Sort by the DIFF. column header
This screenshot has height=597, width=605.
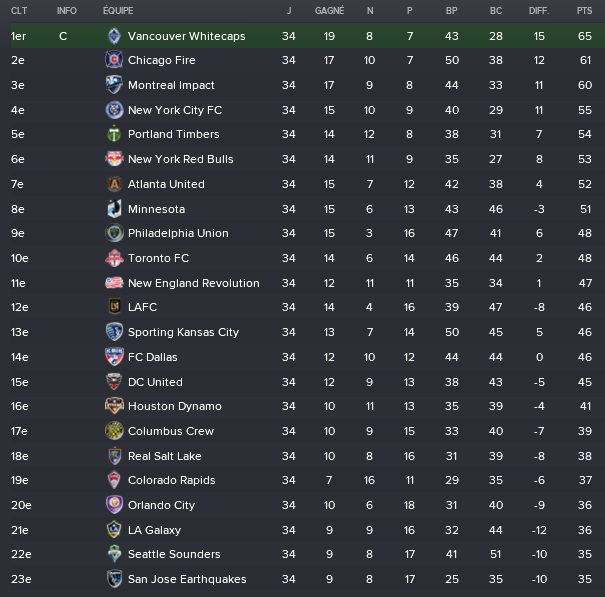(x=539, y=11)
